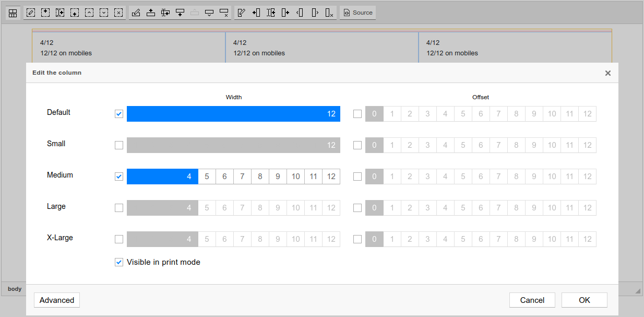Cancel the column edit dialog
This screenshot has height=317, width=644.
532,300
